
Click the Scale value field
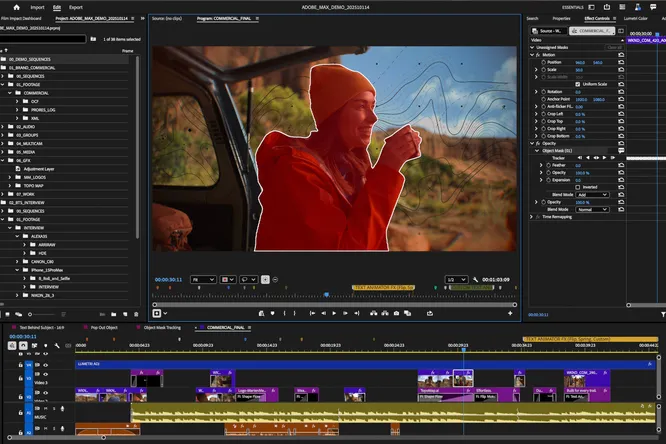point(579,69)
